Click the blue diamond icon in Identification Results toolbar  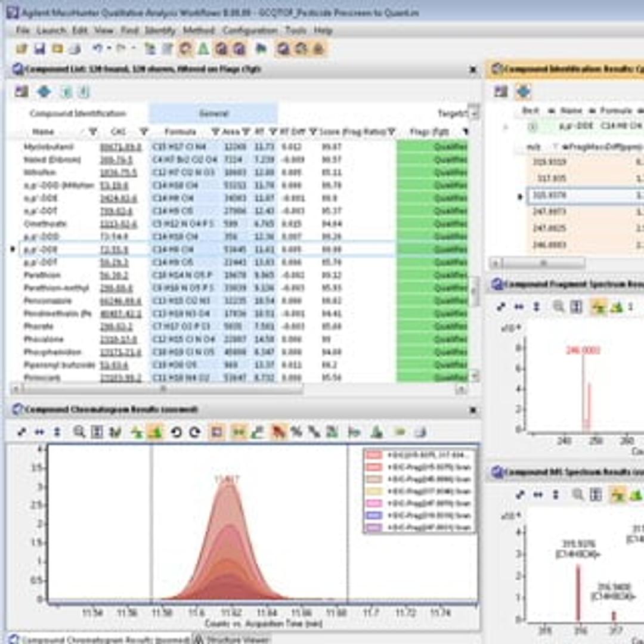pyautogui.click(x=523, y=91)
